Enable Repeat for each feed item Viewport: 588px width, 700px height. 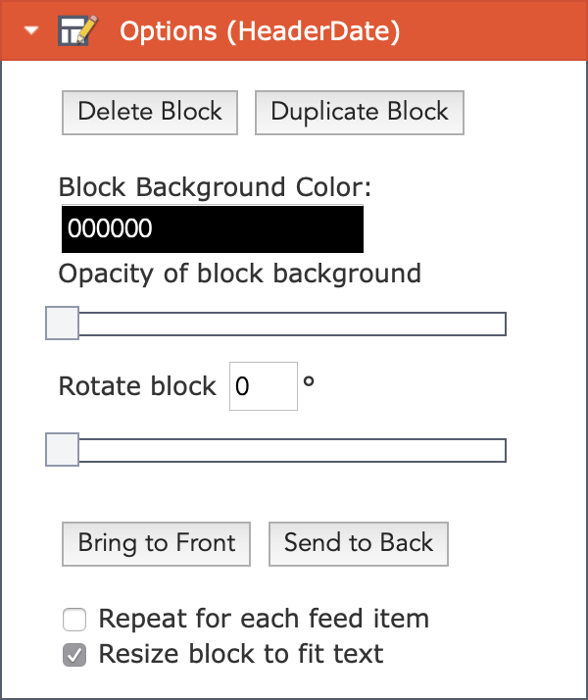(x=74, y=620)
